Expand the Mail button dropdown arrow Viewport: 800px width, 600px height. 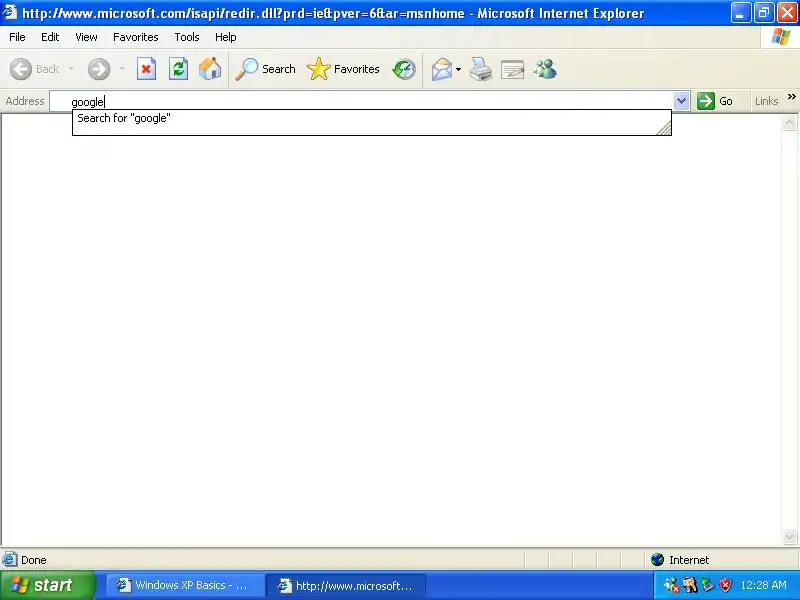coord(458,69)
